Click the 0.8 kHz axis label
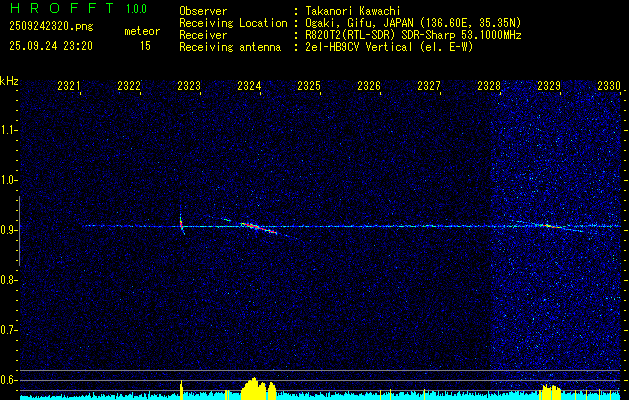Screen dimensions: 629x400 (9, 280)
